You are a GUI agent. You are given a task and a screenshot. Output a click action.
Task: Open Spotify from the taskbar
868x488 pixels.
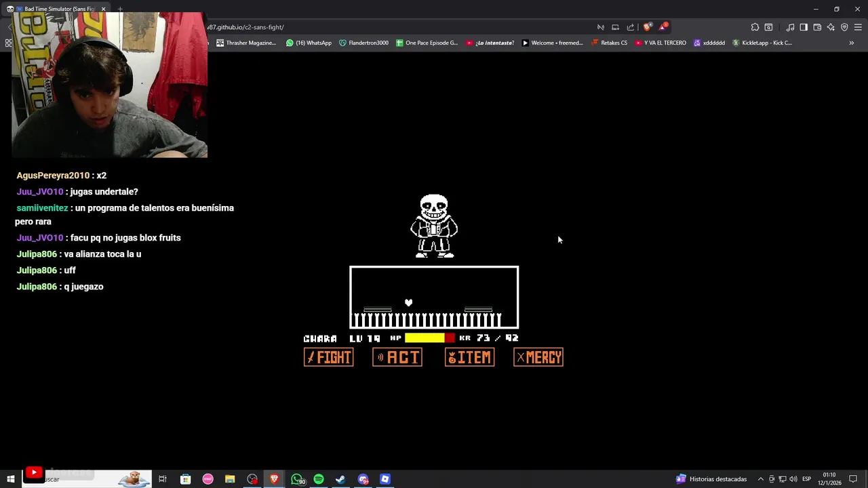(319, 479)
